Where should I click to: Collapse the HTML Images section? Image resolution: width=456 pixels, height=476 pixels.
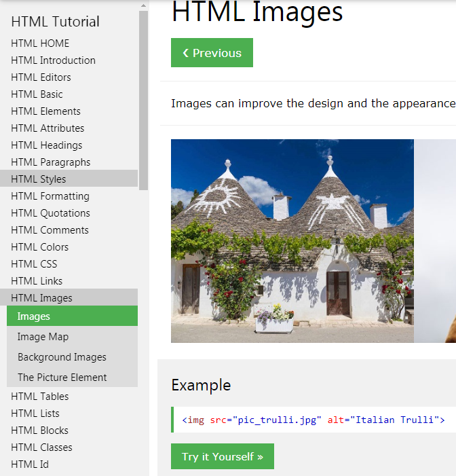(x=69, y=297)
